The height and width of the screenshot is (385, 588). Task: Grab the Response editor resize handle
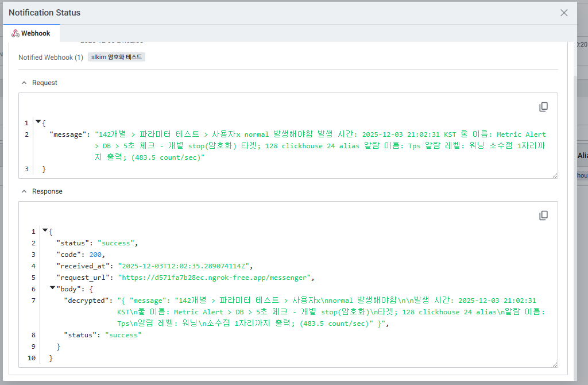point(554,364)
